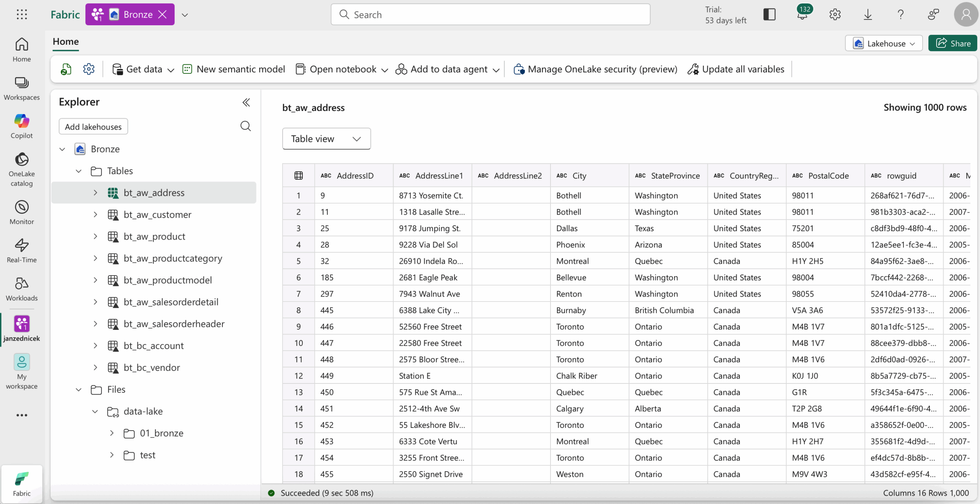The image size is (980, 504).
Task: Open the Table view dropdown
Action: [x=326, y=139]
